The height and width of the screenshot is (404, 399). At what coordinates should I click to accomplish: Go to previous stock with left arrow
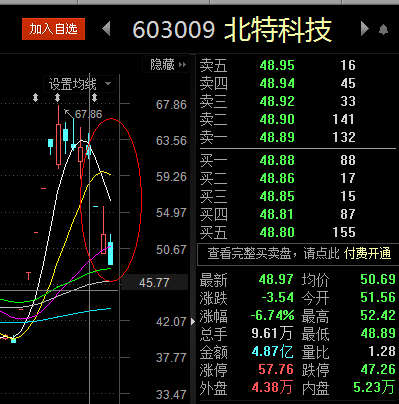(x=106, y=29)
